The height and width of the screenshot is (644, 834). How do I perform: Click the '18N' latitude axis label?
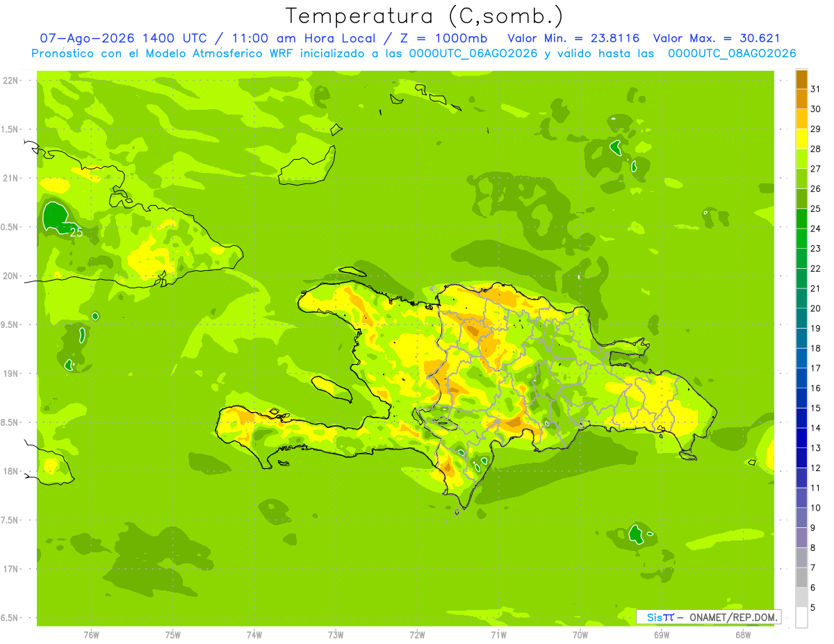coord(11,471)
